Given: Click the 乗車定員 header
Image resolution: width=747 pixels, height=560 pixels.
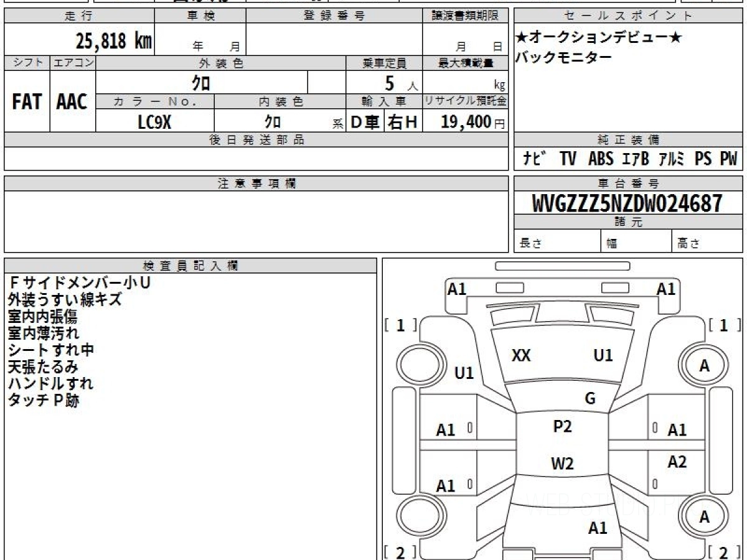Looking at the screenshot, I should (384, 63).
